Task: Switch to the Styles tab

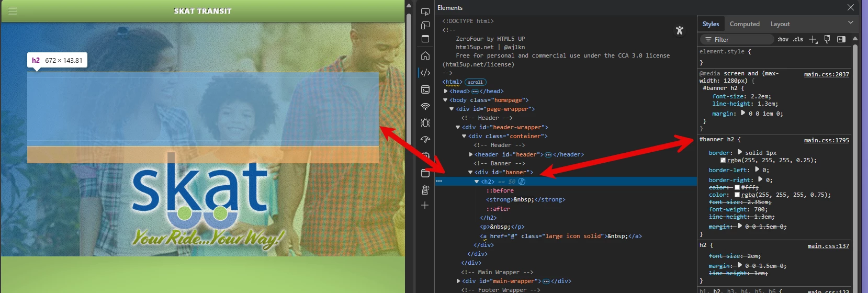Action: pos(711,24)
